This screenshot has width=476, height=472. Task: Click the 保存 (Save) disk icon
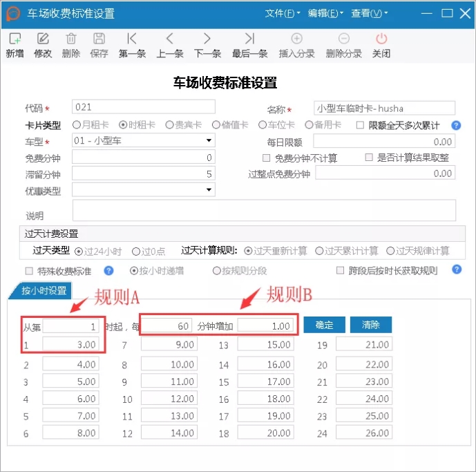(99, 39)
